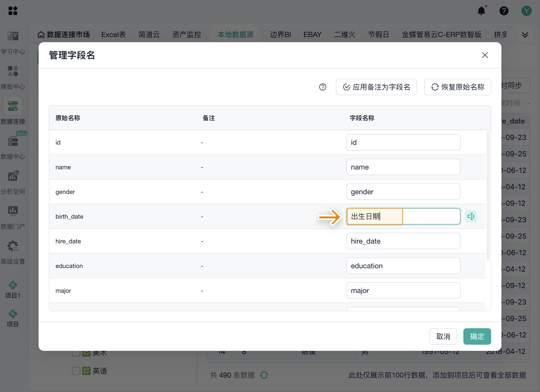This screenshot has width=540, height=392.
Task: Close the 管理字段名 dialog
Action: click(485, 55)
